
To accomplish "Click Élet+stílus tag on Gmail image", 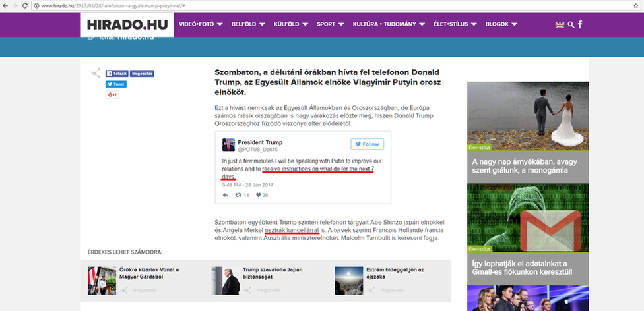I will tap(480, 249).
